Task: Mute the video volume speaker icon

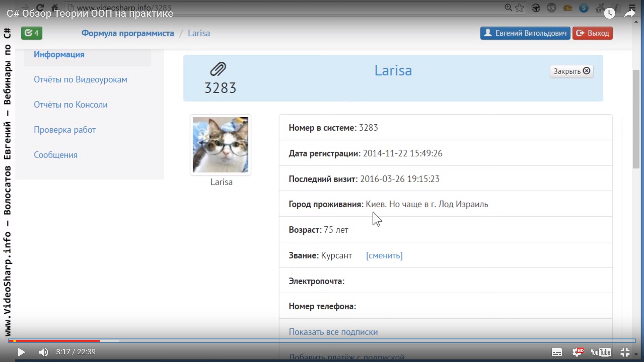Action: click(44, 352)
